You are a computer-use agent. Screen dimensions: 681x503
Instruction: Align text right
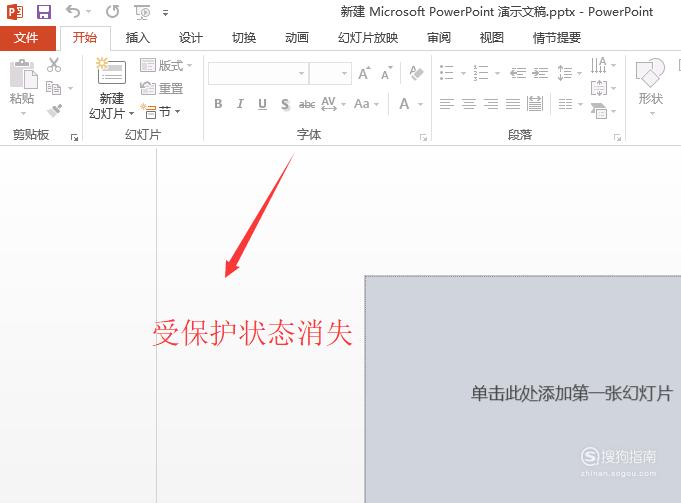point(491,104)
